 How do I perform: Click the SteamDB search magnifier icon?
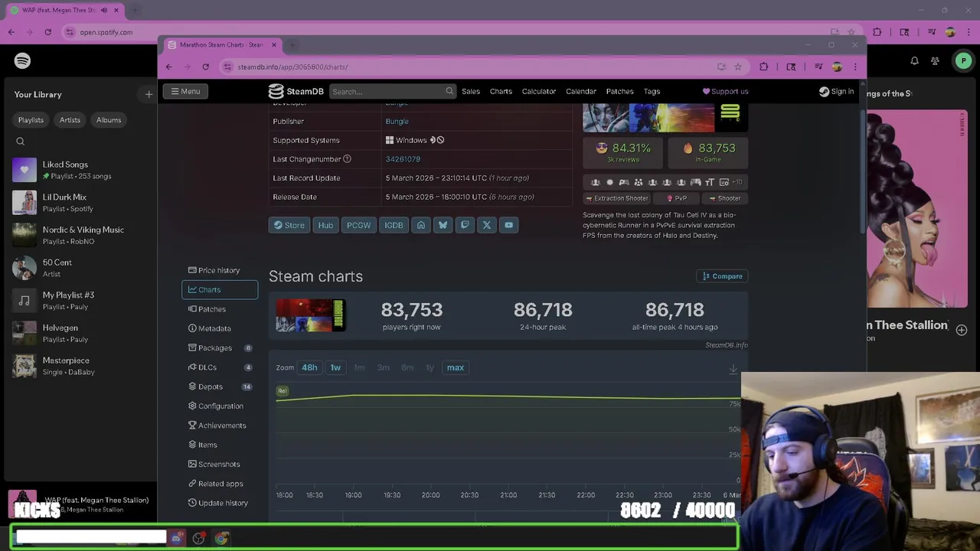pyautogui.click(x=449, y=91)
